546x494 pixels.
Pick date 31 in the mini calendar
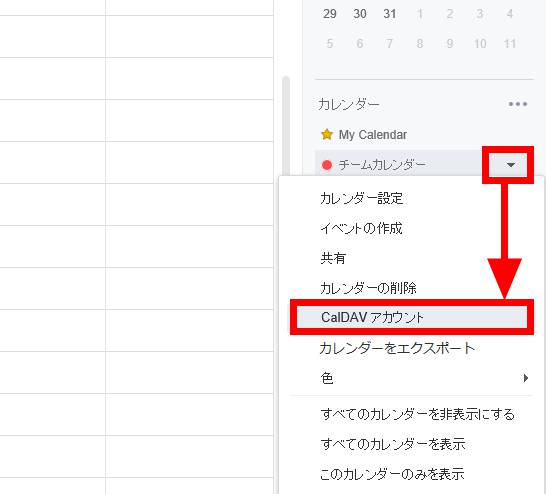[390, 14]
